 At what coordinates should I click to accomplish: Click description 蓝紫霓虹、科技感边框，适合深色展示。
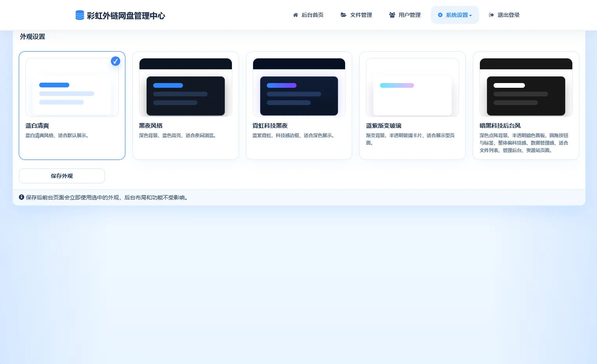(x=294, y=136)
